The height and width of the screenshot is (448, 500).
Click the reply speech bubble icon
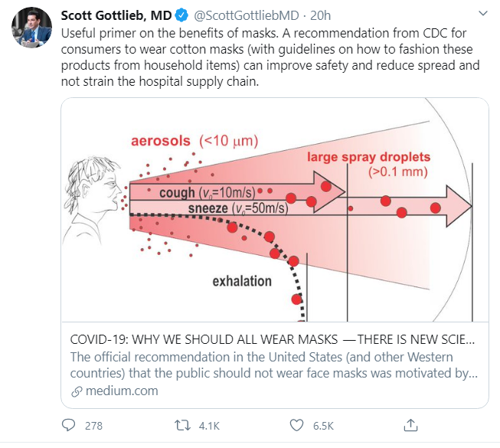(x=68, y=425)
